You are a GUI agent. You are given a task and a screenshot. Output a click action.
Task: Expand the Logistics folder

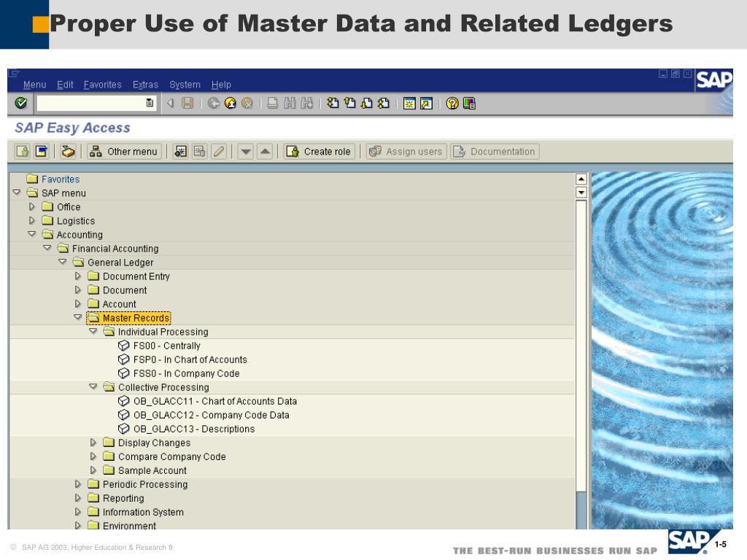point(32,220)
